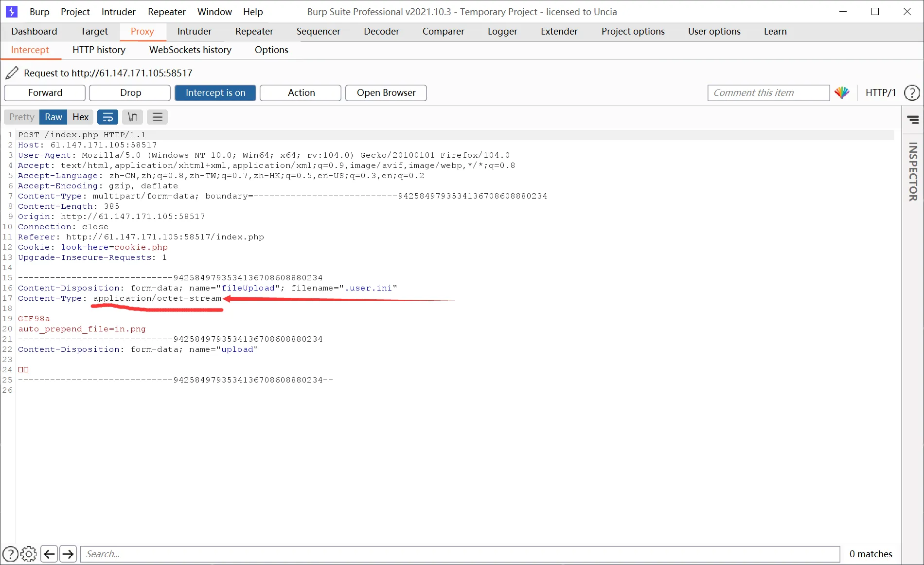The image size is (924, 565).
Task: Click the application/octet-stream Content-Type value
Action: [x=157, y=298]
